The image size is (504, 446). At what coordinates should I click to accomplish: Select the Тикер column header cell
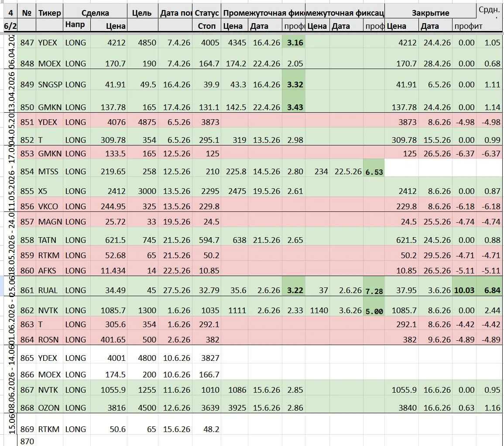point(49,13)
